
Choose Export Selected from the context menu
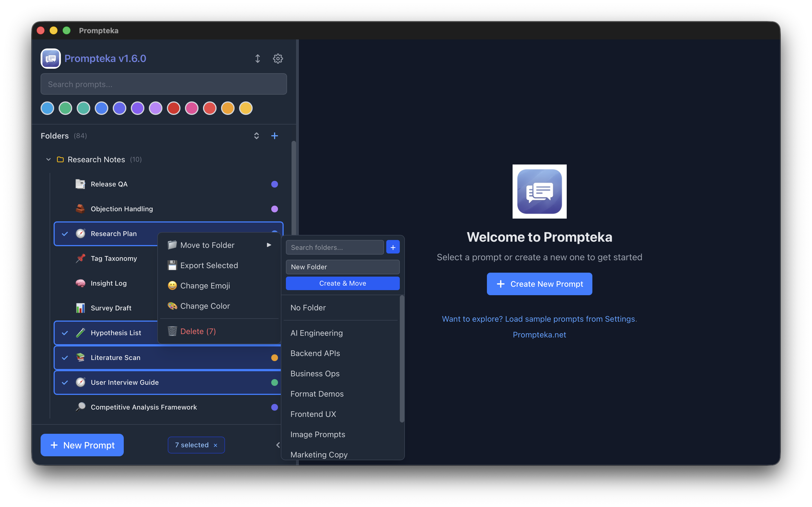(209, 265)
